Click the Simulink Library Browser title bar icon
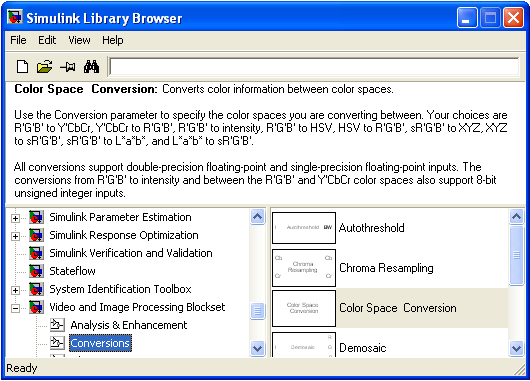 click(x=15, y=17)
